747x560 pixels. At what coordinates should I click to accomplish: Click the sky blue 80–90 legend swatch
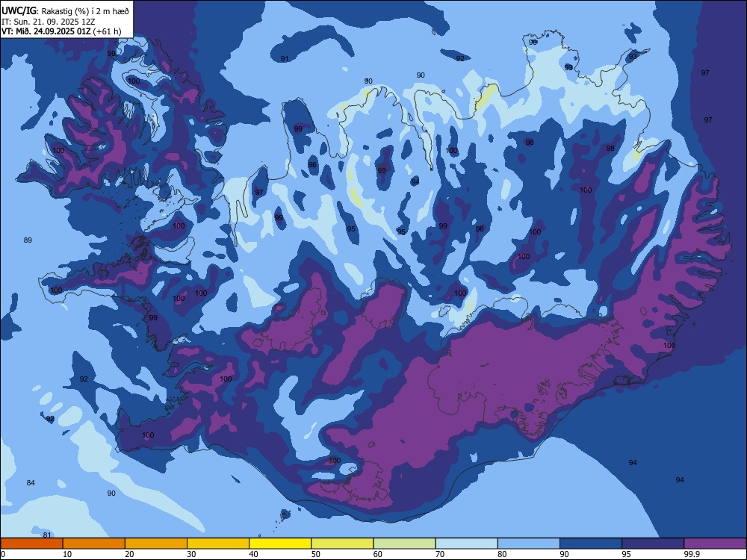529,544
